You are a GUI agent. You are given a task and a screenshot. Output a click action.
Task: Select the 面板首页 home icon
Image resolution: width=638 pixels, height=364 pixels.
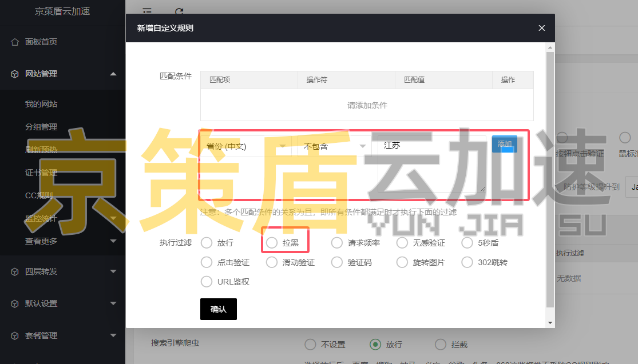16,41
